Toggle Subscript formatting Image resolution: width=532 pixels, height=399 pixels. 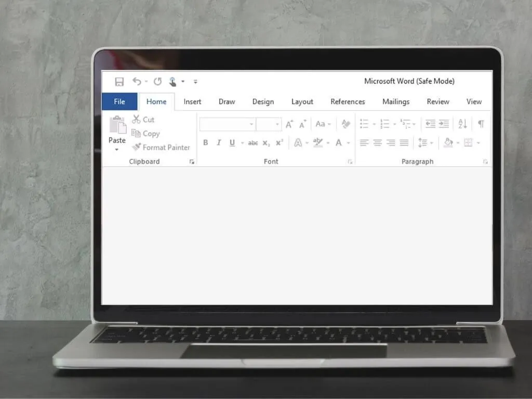click(267, 143)
